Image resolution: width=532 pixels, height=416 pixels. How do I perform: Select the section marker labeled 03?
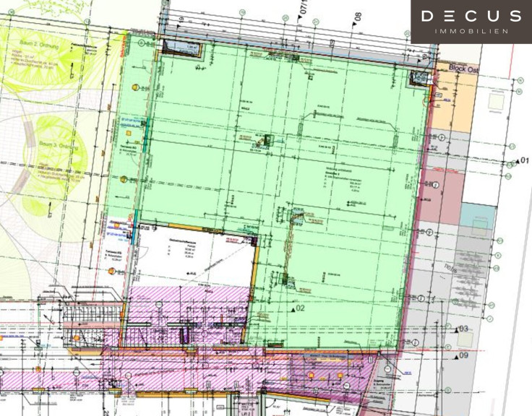(461, 329)
